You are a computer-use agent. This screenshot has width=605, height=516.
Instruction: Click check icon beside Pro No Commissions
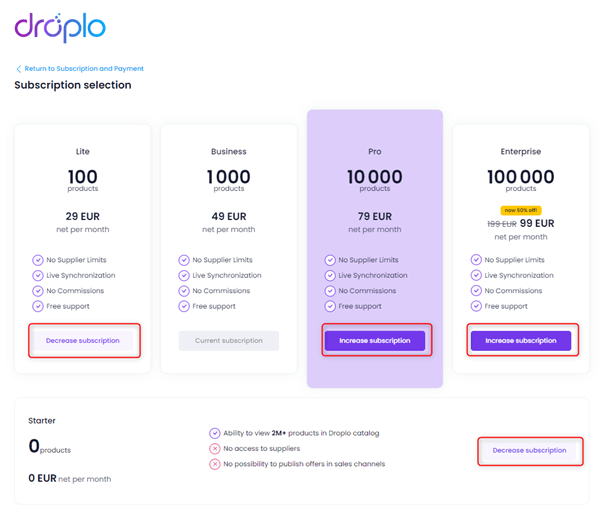click(330, 291)
